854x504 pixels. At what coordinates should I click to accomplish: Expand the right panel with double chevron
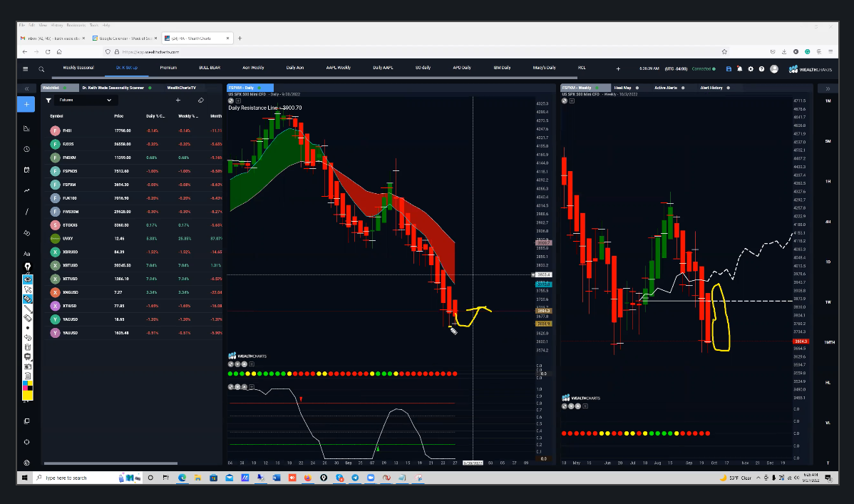[828, 88]
